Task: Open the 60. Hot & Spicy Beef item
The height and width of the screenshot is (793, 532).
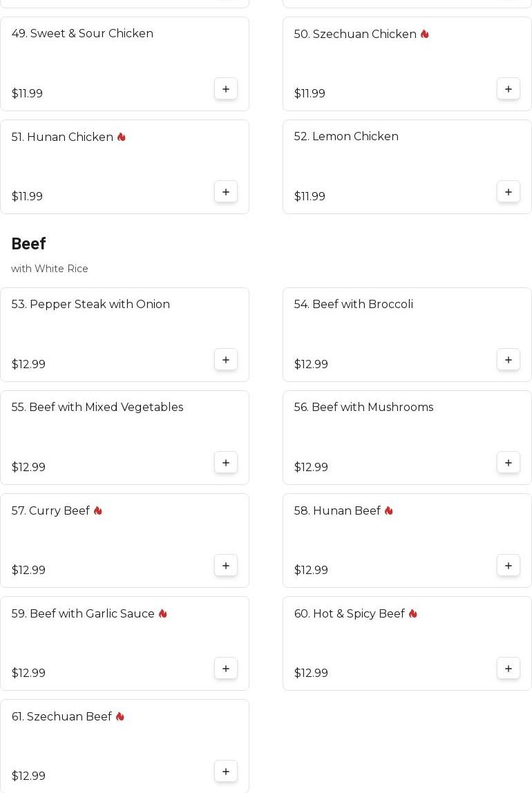Action: click(407, 643)
